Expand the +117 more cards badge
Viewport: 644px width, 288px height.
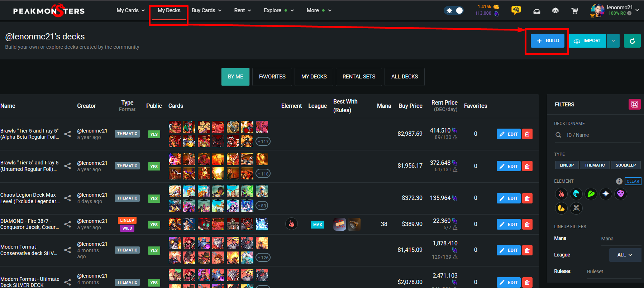click(x=263, y=141)
